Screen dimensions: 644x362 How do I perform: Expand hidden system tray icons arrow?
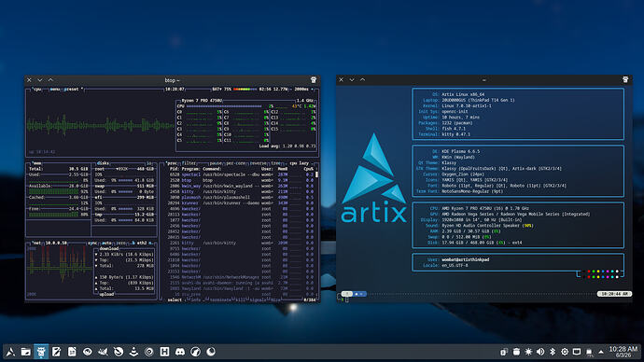601,352
